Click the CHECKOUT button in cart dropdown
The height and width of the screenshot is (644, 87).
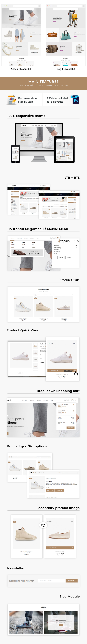70,428
